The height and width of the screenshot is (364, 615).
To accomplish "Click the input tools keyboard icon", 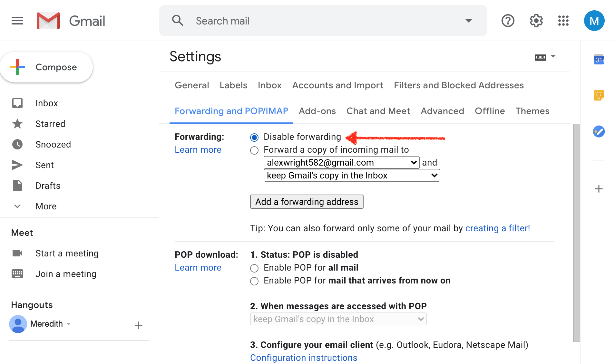I will tap(541, 57).
